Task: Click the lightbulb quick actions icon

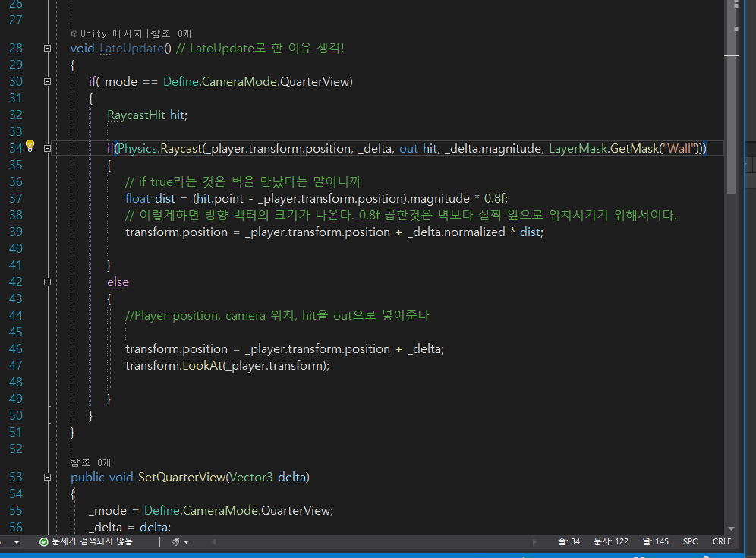Action: [x=30, y=146]
